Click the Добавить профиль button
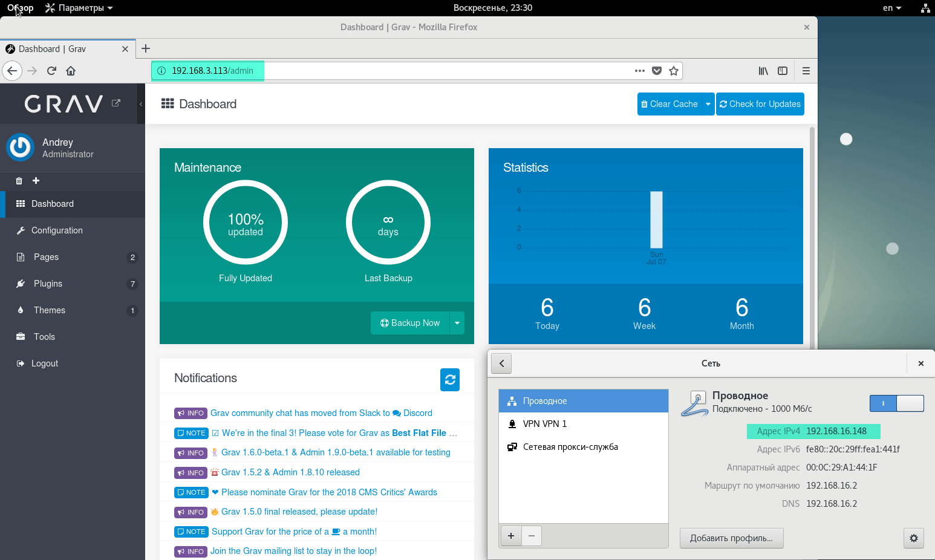This screenshot has height=560, width=935. (731, 538)
